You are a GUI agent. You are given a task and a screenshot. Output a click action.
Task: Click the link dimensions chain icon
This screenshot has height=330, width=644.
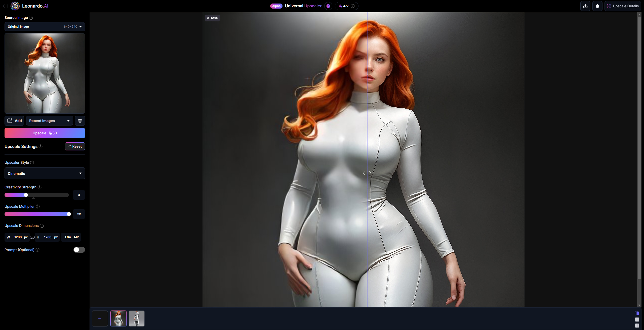pos(32,237)
